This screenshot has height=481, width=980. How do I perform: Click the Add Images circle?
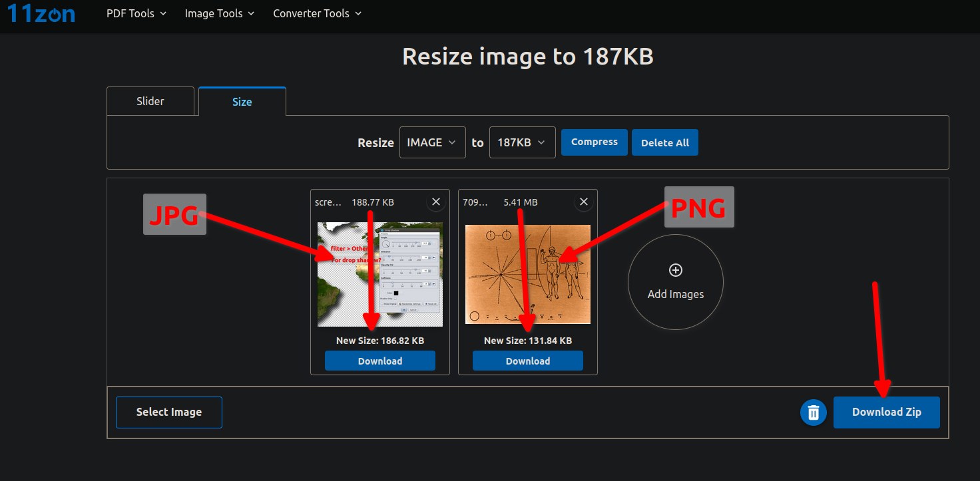676,282
